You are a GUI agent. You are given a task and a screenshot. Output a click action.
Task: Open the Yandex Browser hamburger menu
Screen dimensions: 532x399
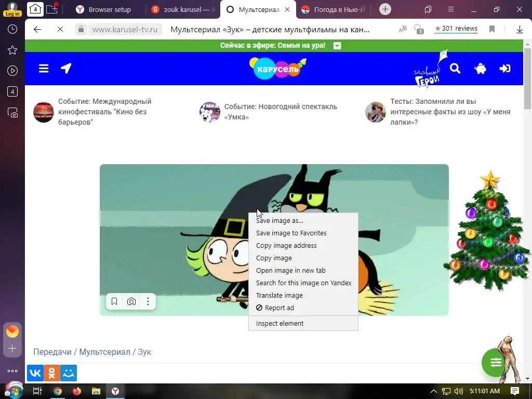click(x=451, y=9)
